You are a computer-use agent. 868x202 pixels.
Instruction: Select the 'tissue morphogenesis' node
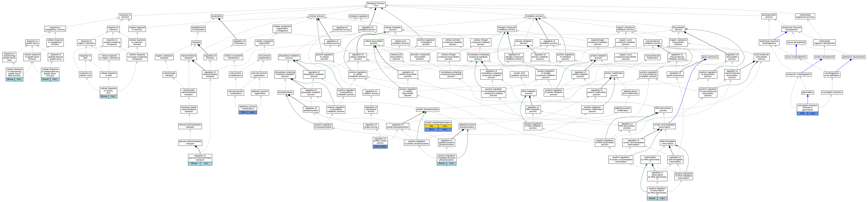796,57
